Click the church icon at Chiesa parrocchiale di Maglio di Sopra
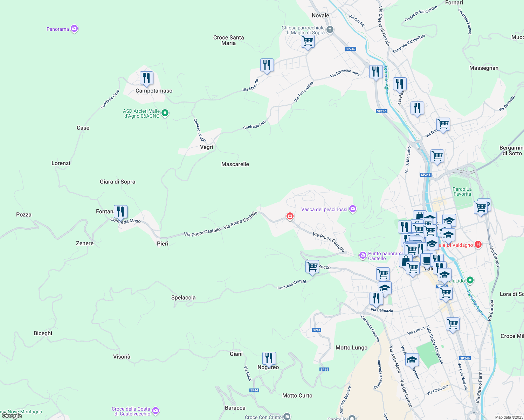The image size is (524, 420). [x=329, y=29]
